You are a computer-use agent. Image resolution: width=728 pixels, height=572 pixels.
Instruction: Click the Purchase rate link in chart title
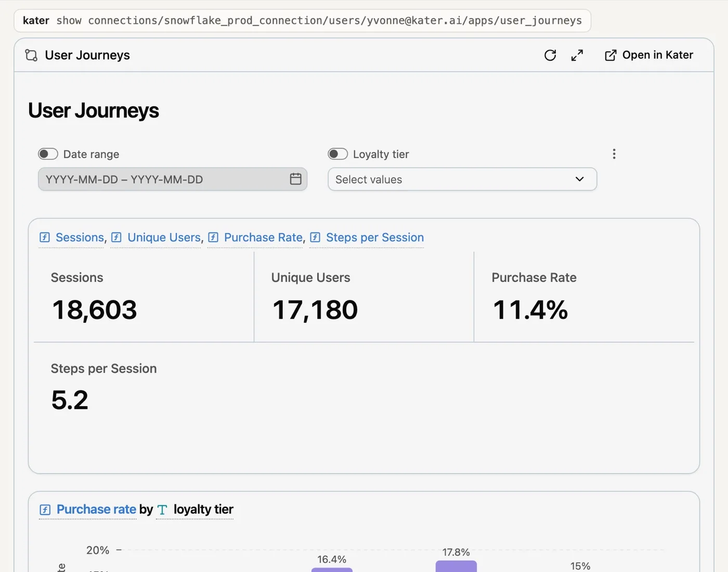(x=88, y=510)
